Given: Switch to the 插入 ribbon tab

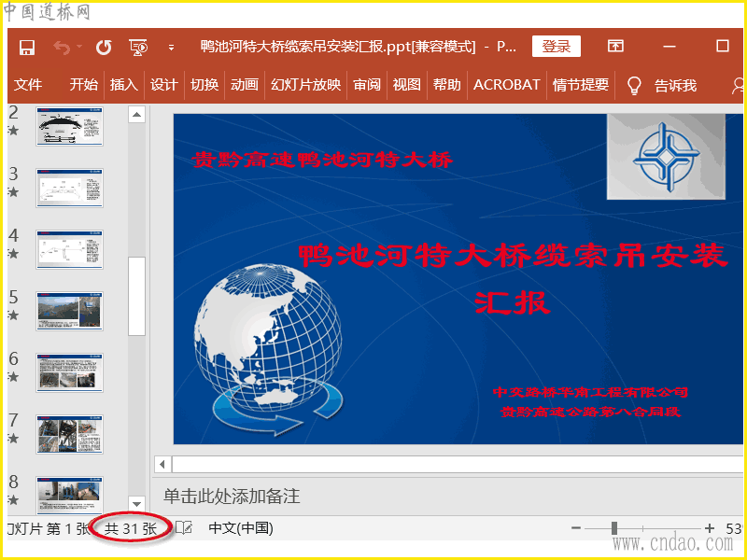Looking at the screenshot, I should [124, 85].
